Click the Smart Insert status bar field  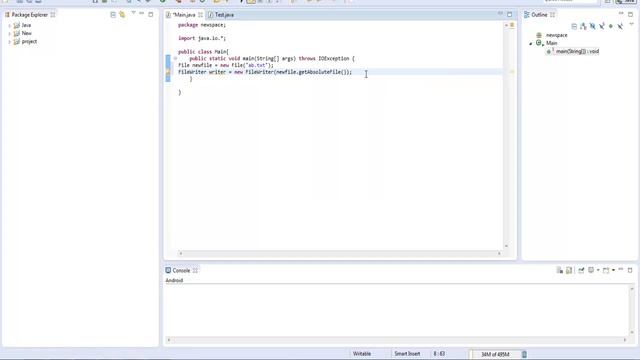[407, 354]
